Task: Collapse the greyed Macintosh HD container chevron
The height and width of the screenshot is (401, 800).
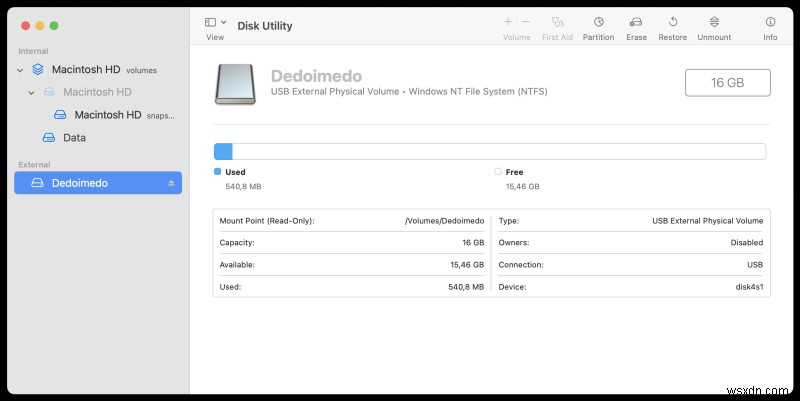Action: pos(31,92)
